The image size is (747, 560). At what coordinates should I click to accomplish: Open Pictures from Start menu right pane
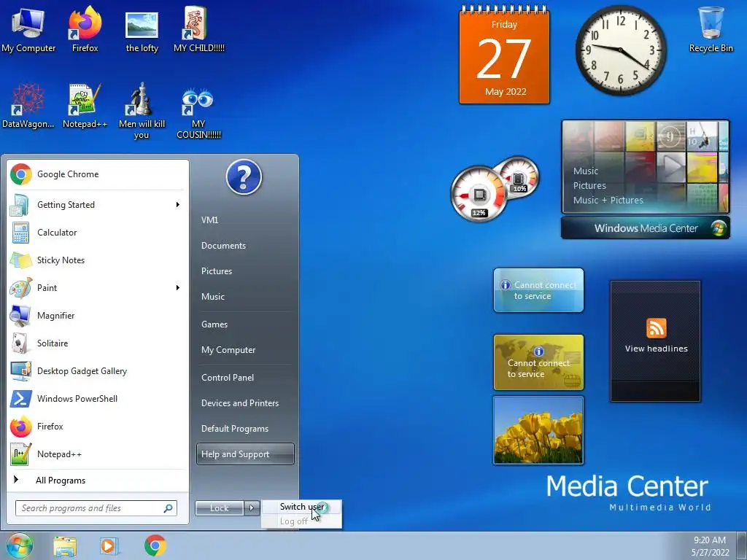pos(245,271)
